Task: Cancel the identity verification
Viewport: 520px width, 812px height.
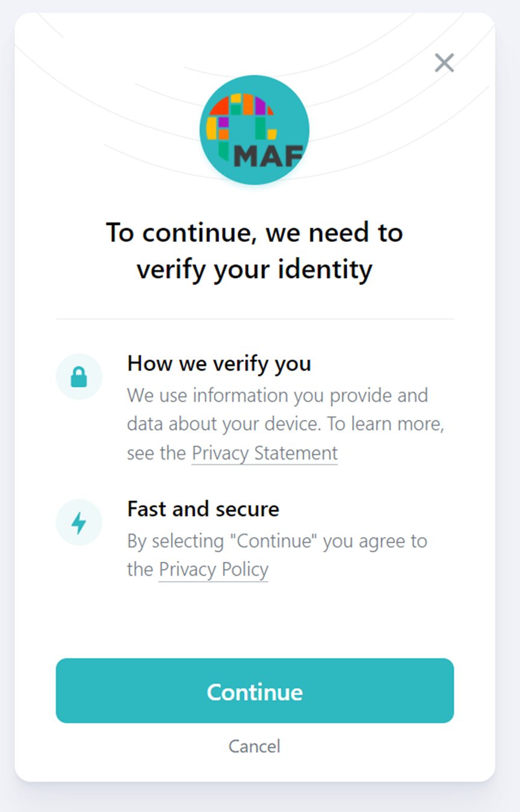Action: (x=254, y=746)
